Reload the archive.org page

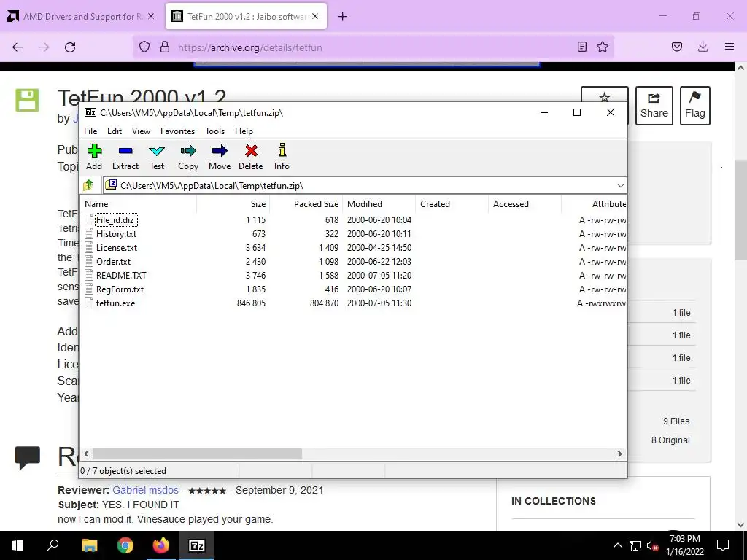(70, 47)
